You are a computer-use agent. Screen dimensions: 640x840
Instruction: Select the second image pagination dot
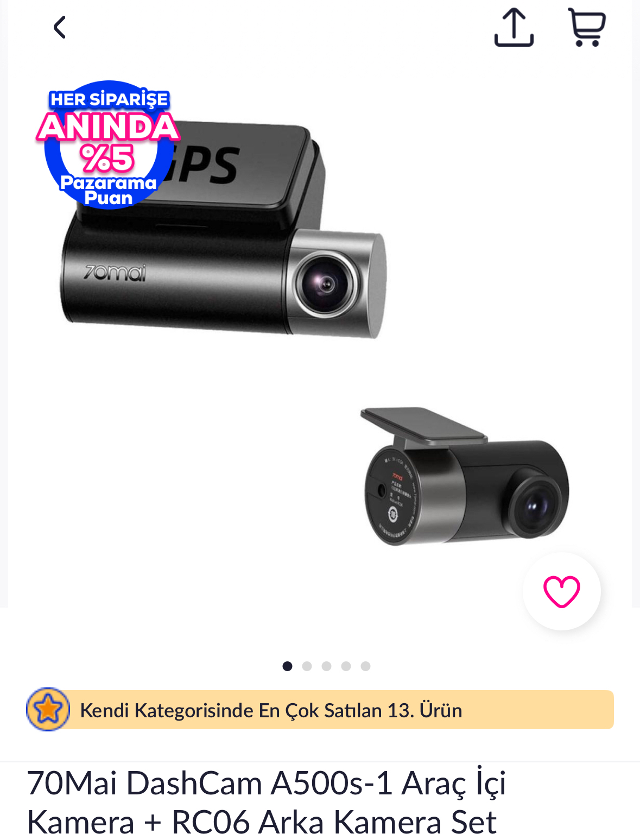click(x=307, y=666)
